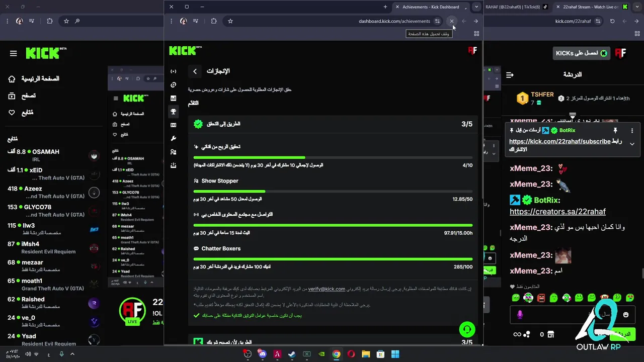Switch to 22rahaf Stream Kick tab
Viewport: 644px width, 362px height.
pyautogui.click(x=591, y=7)
